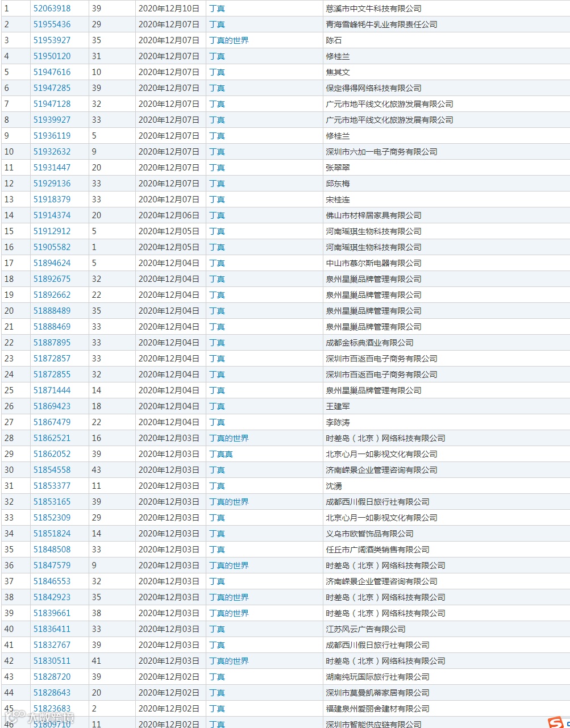570x728 pixels.
Task: View registration 51894624 details
Action: tap(52, 263)
